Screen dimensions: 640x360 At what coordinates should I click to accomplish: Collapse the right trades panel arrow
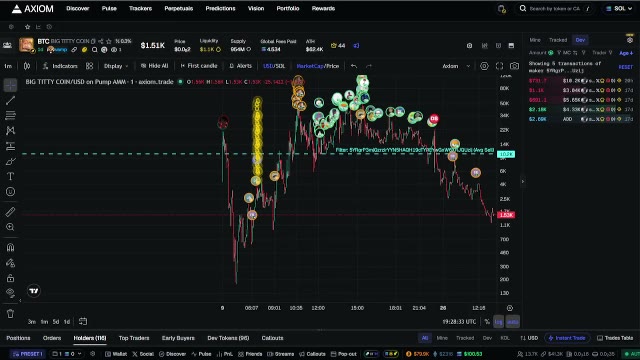click(x=523, y=181)
